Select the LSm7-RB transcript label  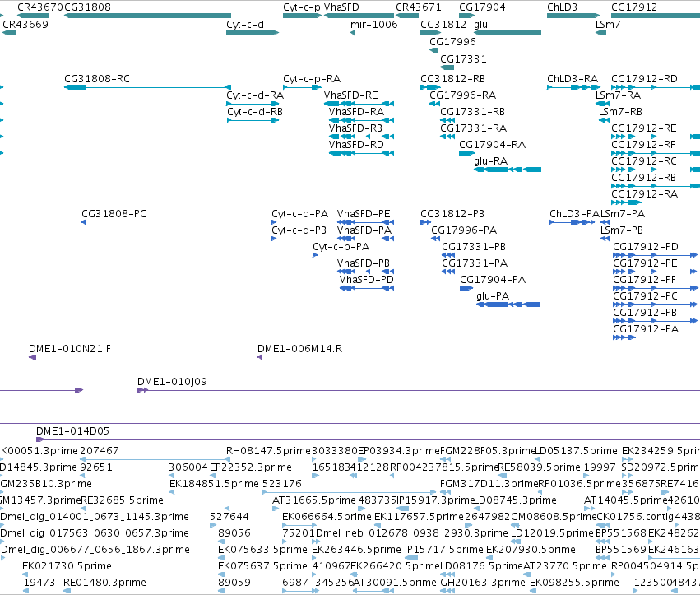tap(620, 112)
